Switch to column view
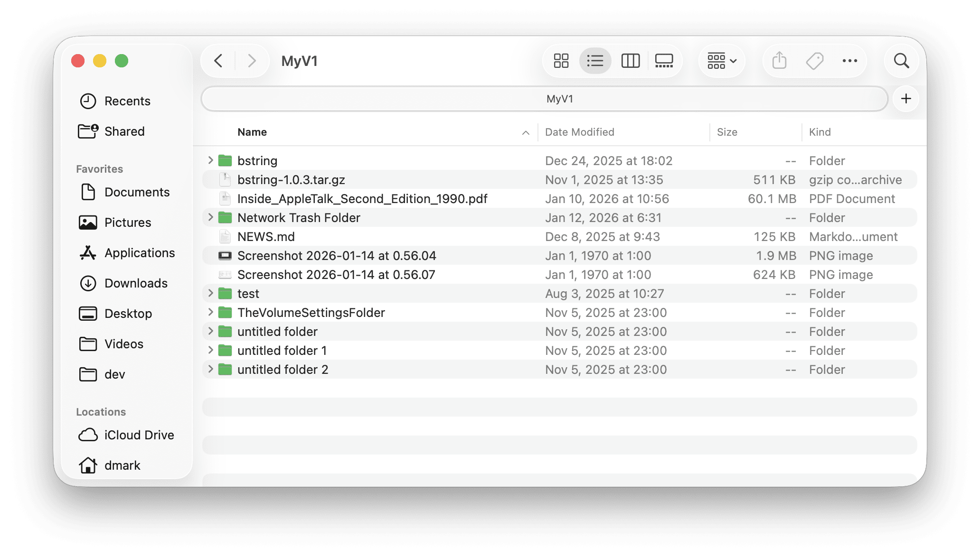980x557 pixels. pos(630,61)
